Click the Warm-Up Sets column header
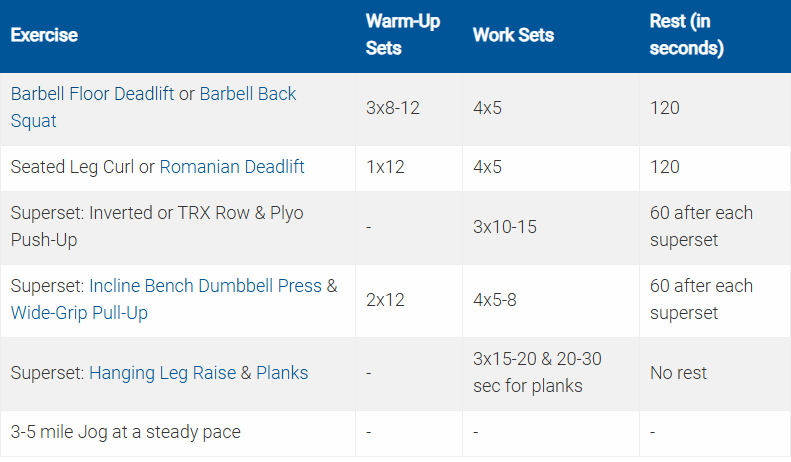The height and width of the screenshot is (462, 791). coord(401,35)
